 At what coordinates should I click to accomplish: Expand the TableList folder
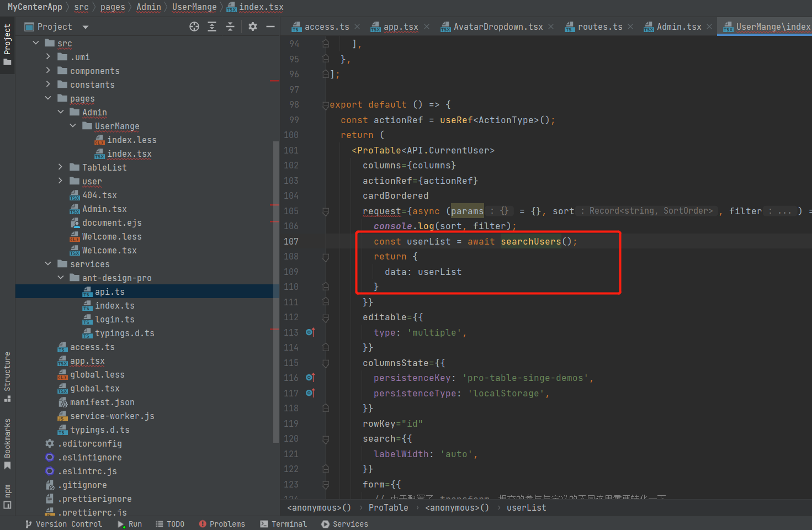pos(61,167)
